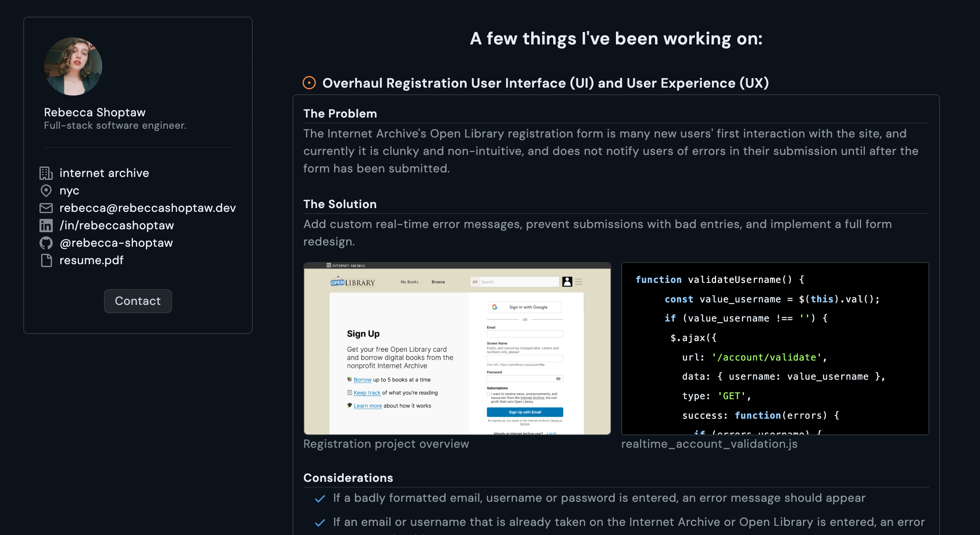Click the envelope email icon
Viewport: 980px width, 535px height.
tap(46, 208)
